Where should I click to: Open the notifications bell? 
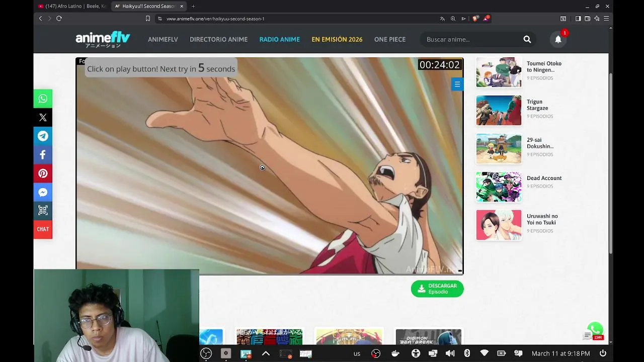point(558,39)
